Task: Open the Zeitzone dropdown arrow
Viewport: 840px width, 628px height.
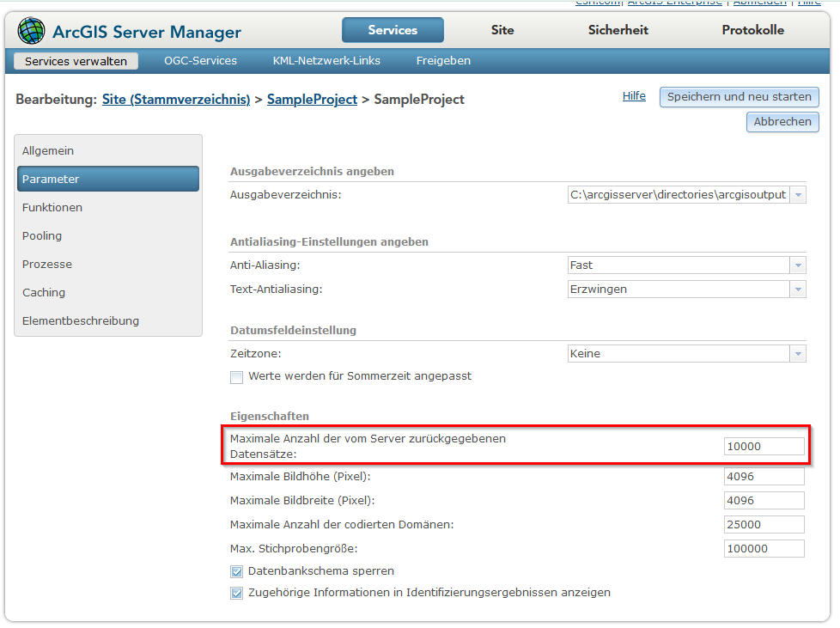Action: click(798, 353)
